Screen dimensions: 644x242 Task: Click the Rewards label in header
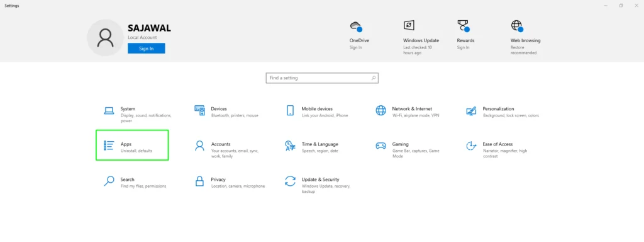pyautogui.click(x=465, y=40)
